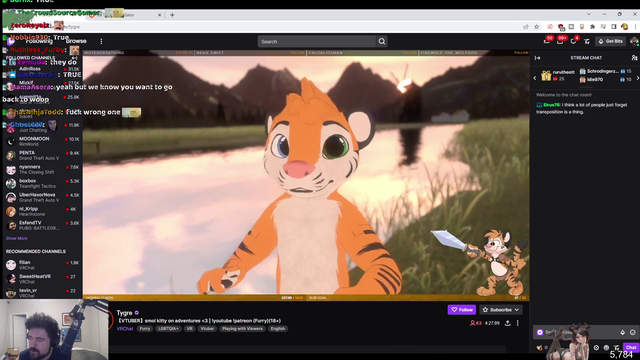This screenshot has width=640, height=360.
Task: Close the current browser tab
Action: pyautogui.click(x=160, y=15)
